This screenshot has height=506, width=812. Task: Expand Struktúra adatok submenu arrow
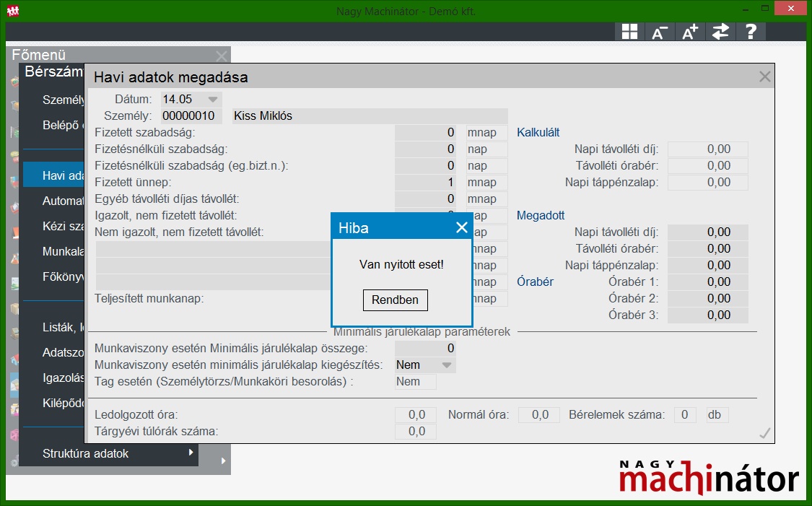point(191,452)
